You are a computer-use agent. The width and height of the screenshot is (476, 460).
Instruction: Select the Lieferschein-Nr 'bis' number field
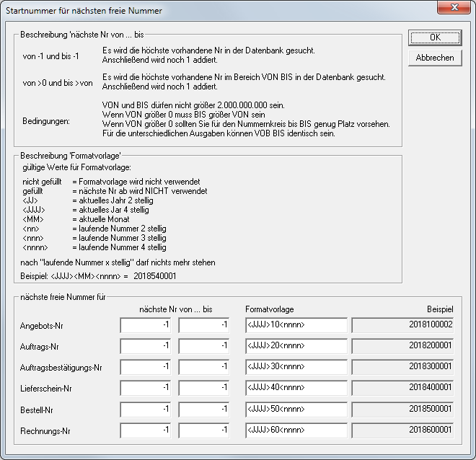[x=203, y=389]
